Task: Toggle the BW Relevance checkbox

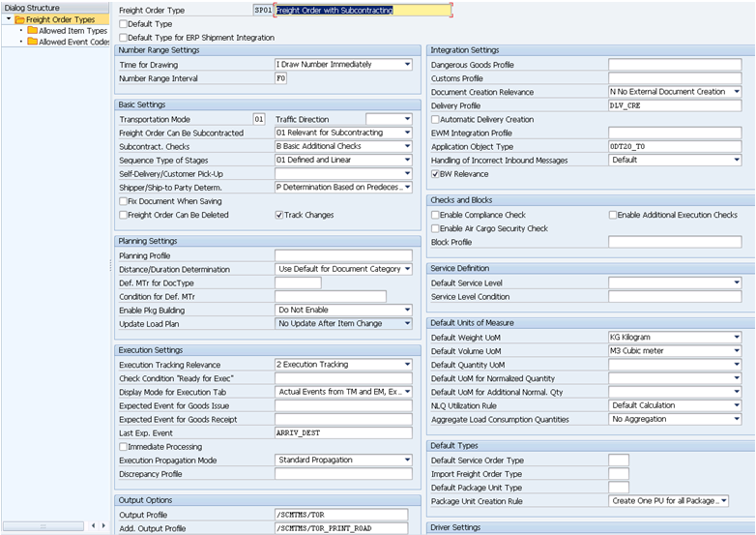Action: coord(435,174)
